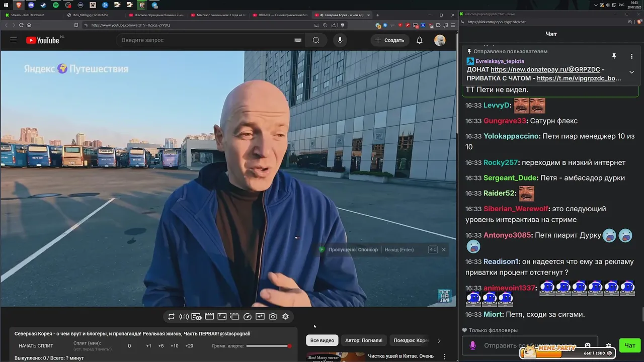644x362 pixels.
Task: Open the t.me/vipgrpzdc link in pinned message
Action: point(579,78)
